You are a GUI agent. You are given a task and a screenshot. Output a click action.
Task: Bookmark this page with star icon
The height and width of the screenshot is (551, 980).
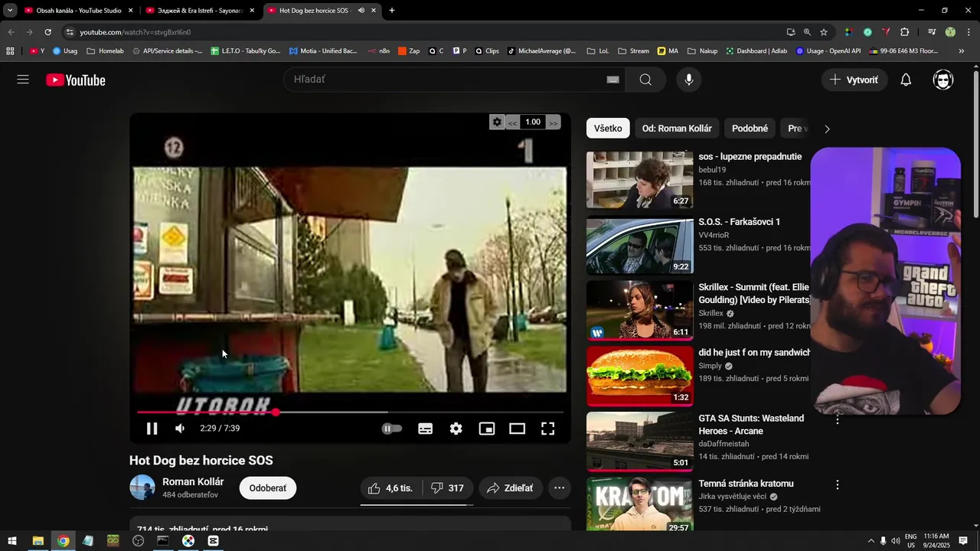coord(824,32)
